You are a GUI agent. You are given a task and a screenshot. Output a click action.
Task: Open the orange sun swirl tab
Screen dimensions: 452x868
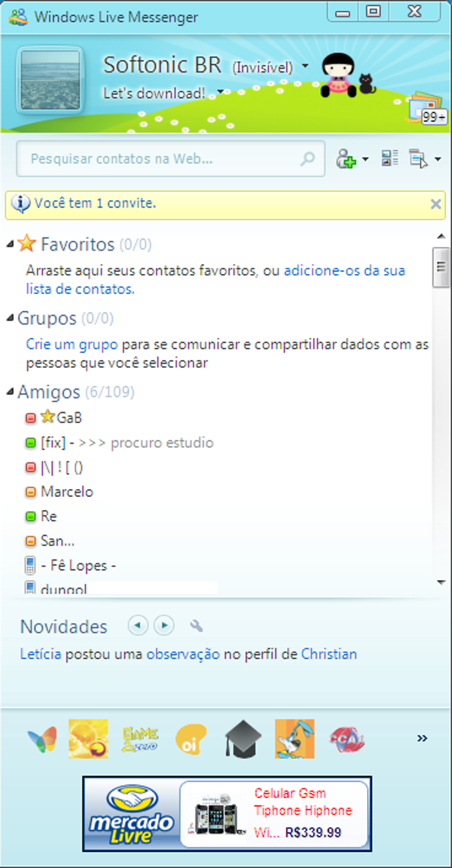point(88,739)
